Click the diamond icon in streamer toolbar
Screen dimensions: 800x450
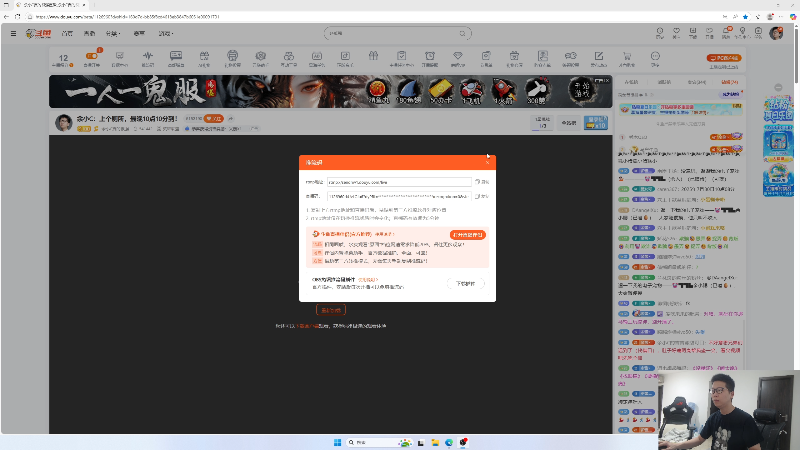pyautogui.click(x=458, y=58)
